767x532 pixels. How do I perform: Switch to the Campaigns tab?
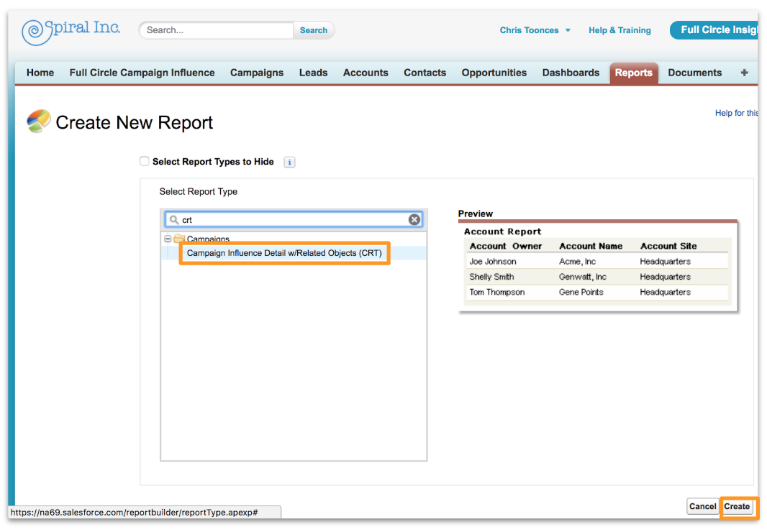pos(257,73)
